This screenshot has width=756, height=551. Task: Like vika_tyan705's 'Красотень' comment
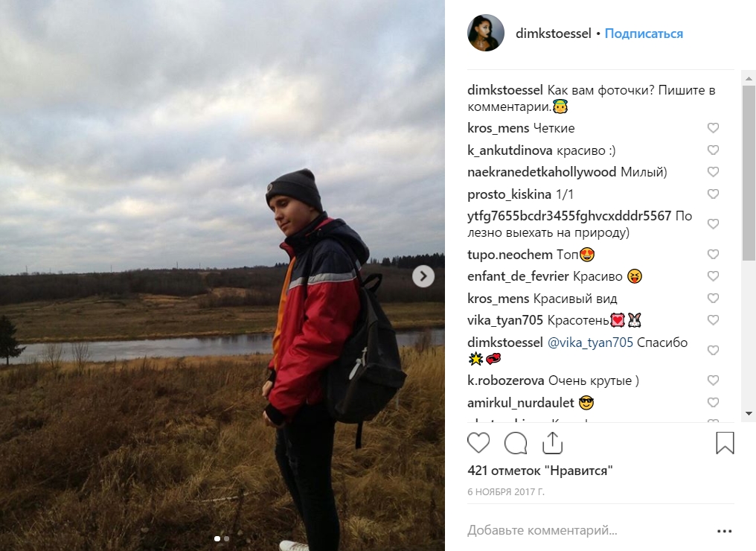[713, 320]
